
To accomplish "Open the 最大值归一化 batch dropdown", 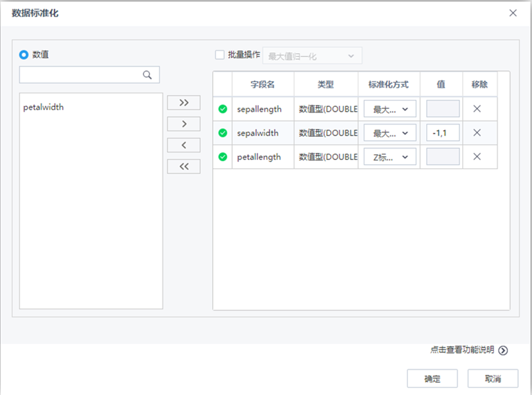I will point(312,55).
